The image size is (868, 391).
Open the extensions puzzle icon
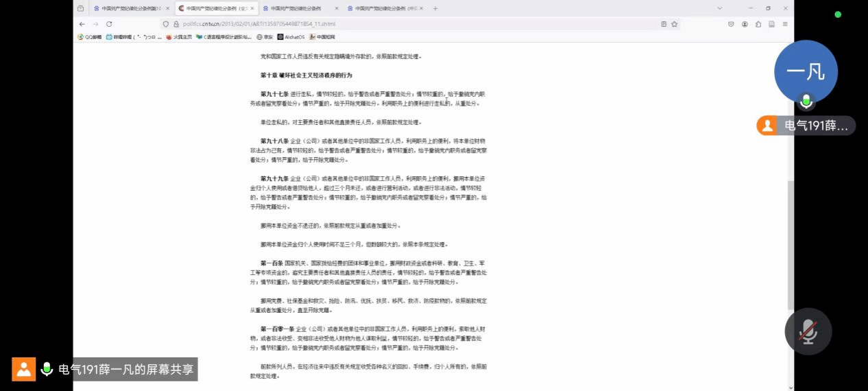click(758, 23)
